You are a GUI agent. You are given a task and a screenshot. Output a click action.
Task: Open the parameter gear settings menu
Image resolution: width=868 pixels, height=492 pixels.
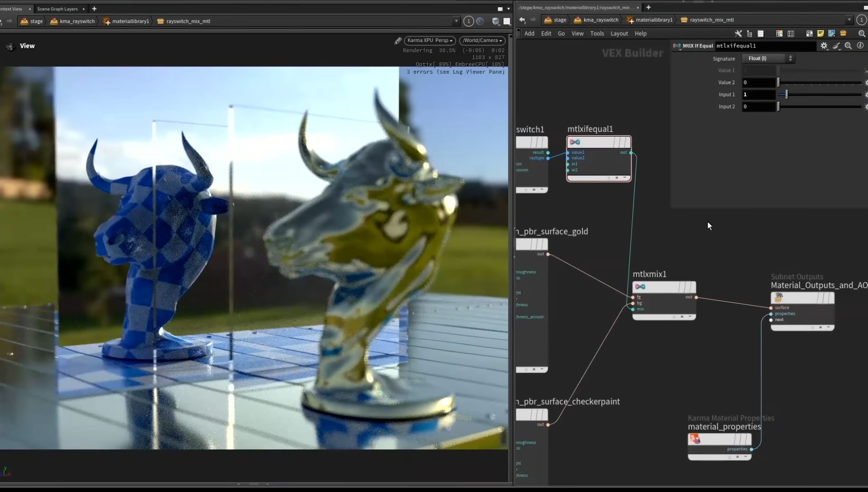pos(824,46)
